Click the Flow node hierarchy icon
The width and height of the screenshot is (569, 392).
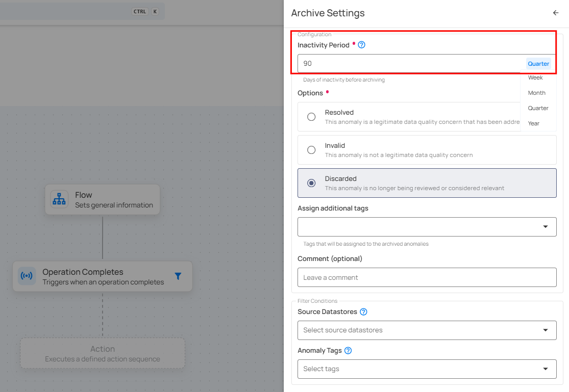(x=59, y=199)
